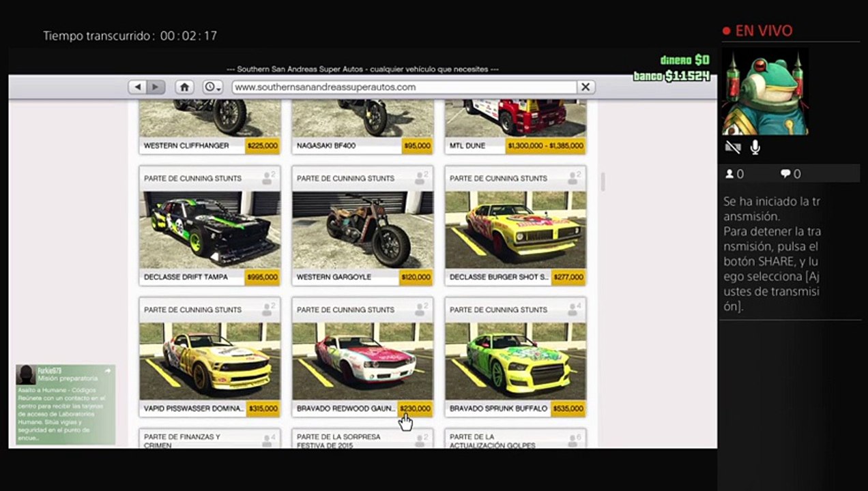The height and width of the screenshot is (491, 868).
Task: Click the Sprunk Buffalo $535,000 price tag
Action: coord(568,408)
